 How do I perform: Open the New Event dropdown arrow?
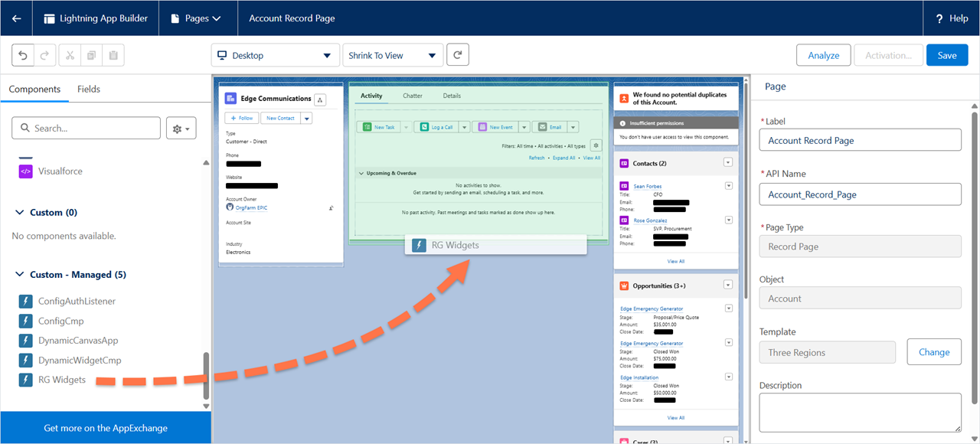point(524,127)
